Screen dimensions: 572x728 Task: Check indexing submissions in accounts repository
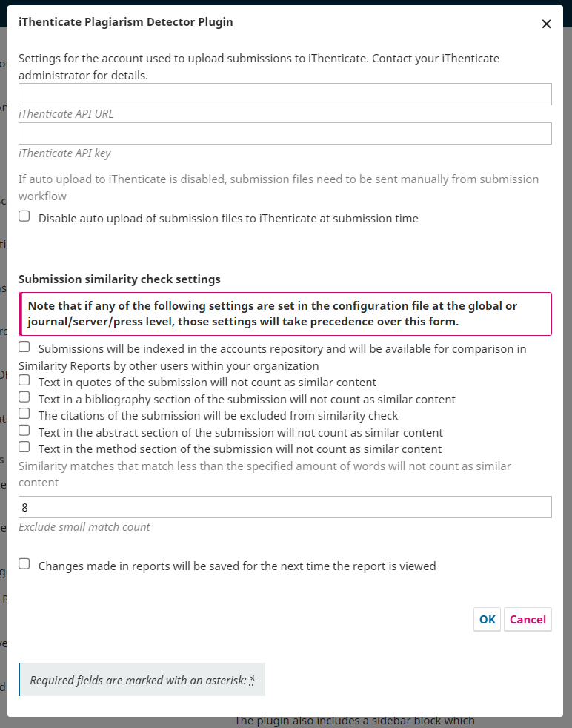[24, 347]
